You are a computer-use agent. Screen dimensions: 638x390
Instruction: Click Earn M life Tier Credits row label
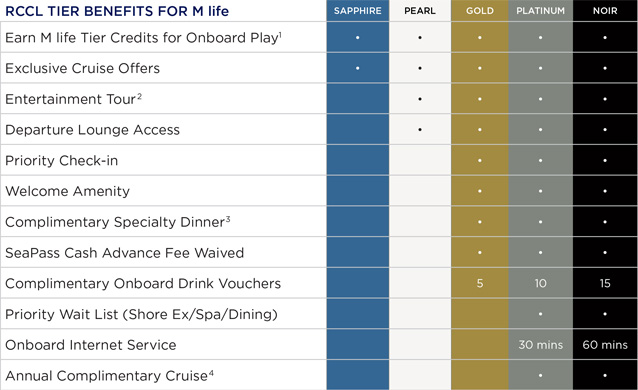coord(143,37)
